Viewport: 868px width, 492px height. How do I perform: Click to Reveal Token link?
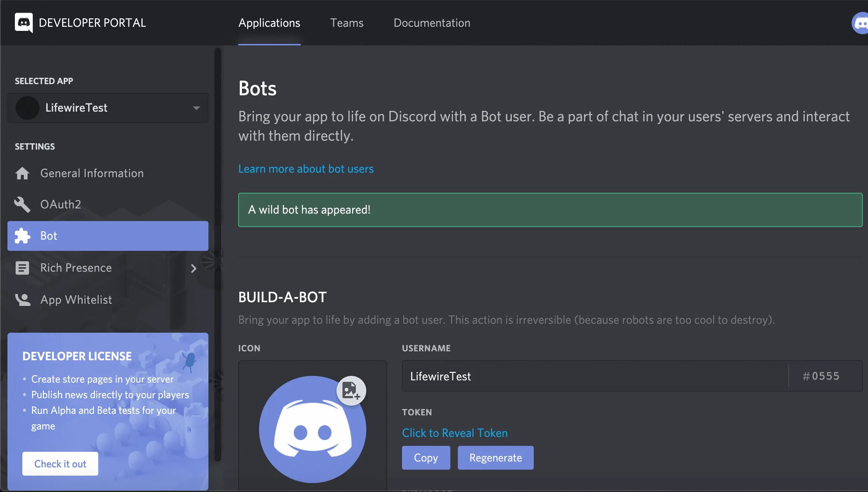(x=454, y=433)
